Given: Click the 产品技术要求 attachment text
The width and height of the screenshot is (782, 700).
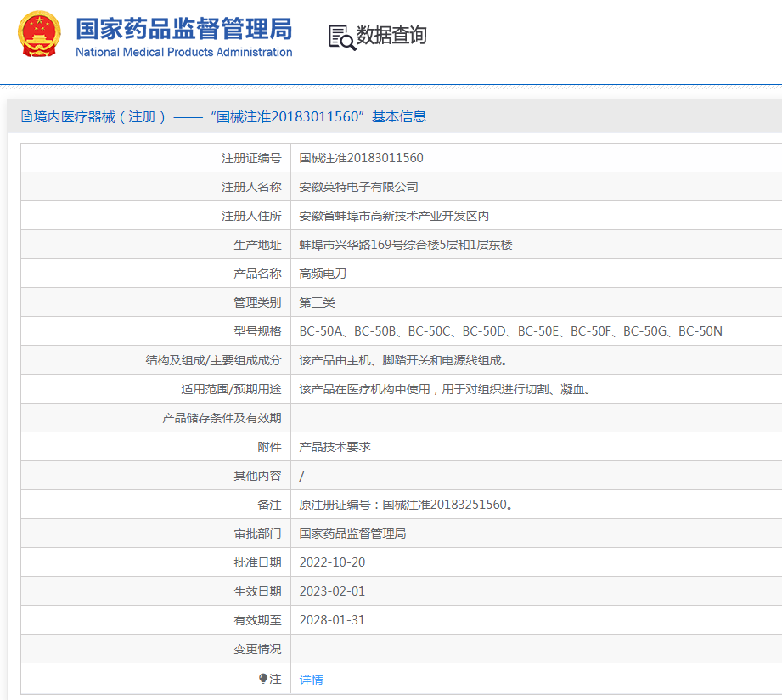Looking at the screenshot, I should [x=335, y=447].
